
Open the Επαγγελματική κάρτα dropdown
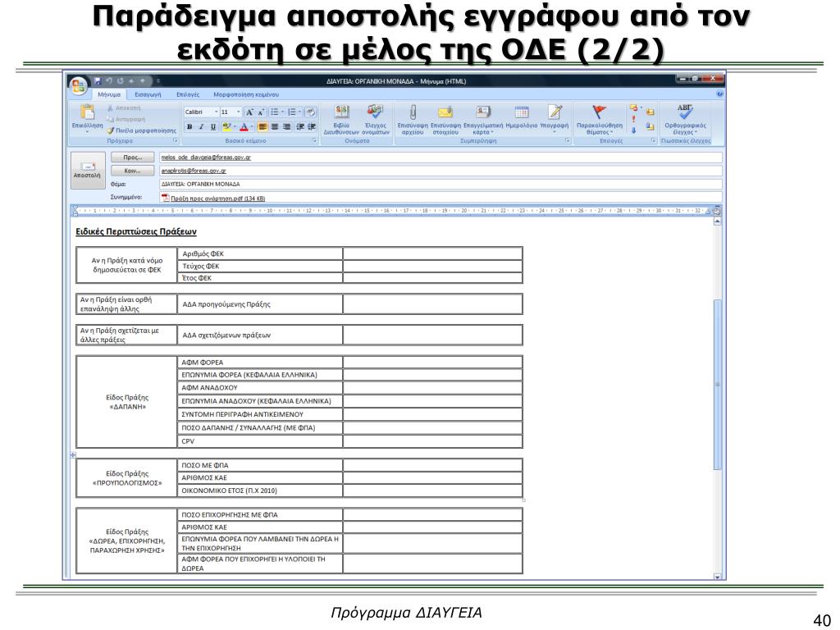coord(482,120)
